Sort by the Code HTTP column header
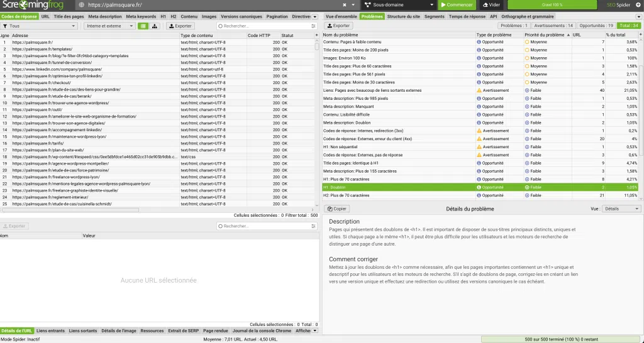Image resolution: width=644 pixels, height=343 pixels. tap(264, 36)
